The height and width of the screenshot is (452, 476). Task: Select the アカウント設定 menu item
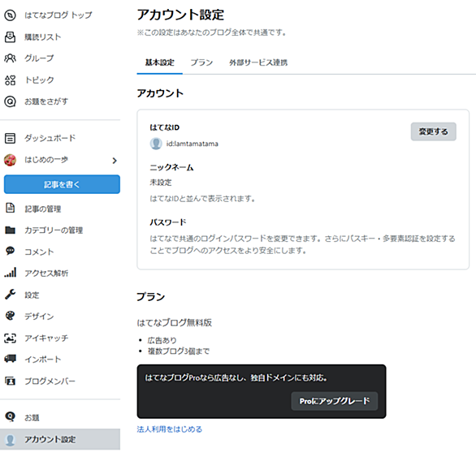pyautogui.click(x=60, y=439)
